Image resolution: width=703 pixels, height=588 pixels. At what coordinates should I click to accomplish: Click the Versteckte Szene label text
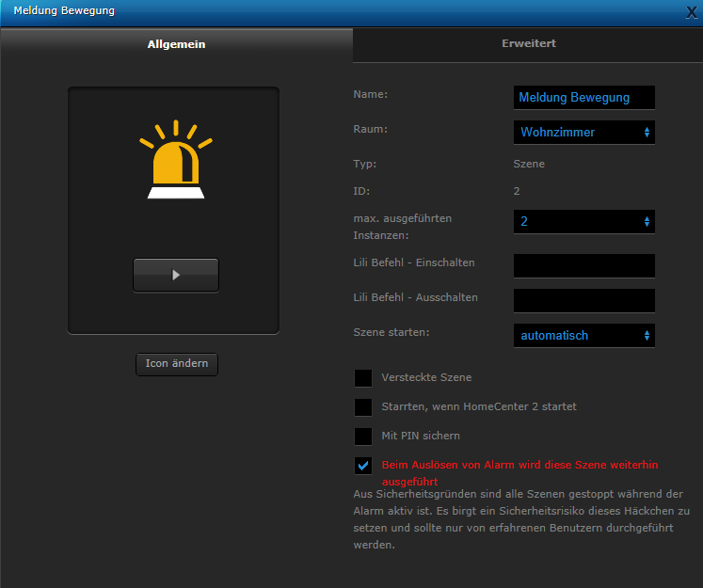tap(426, 378)
